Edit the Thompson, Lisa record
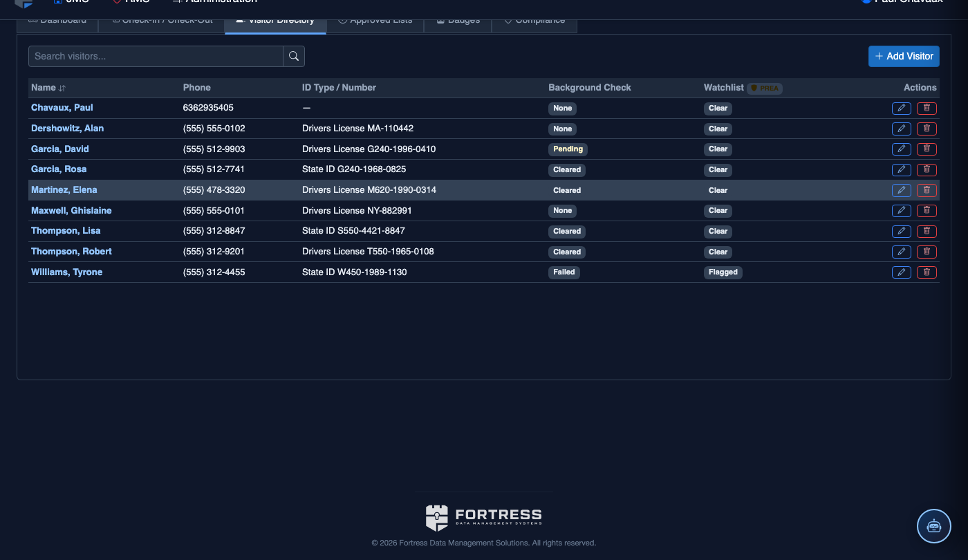This screenshot has height=560, width=968. tap(901, 231)
